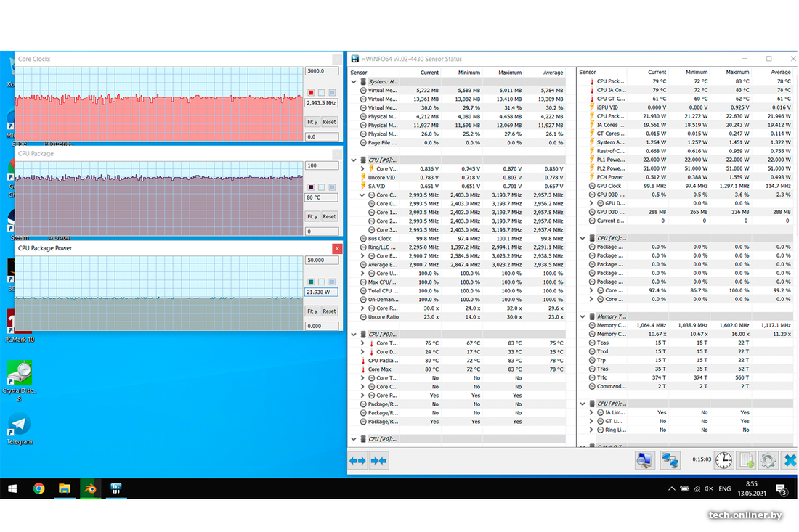This screenshot has width=799, height=532.
Task: Toggle the teal box in CPU Package Power graph
Action: point(311,282)
